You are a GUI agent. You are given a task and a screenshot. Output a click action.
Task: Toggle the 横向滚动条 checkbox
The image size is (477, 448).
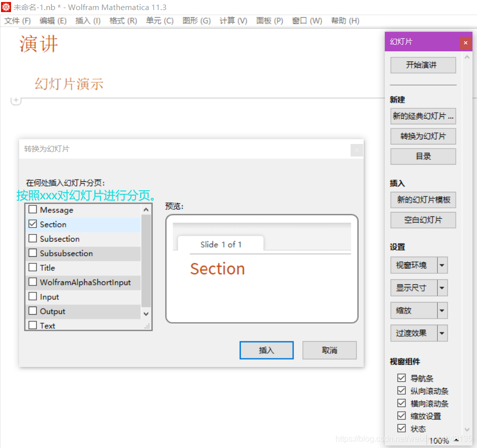point(401,403)
